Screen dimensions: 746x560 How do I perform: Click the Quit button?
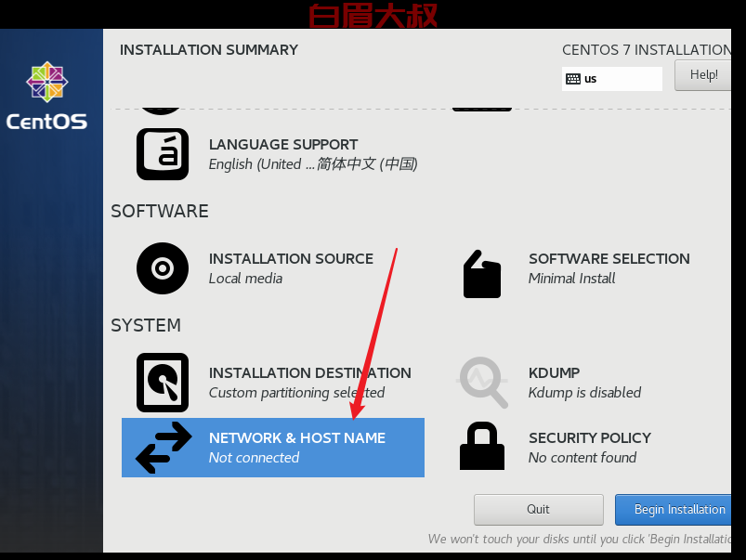pyautogui.click(x=538, y=510)
